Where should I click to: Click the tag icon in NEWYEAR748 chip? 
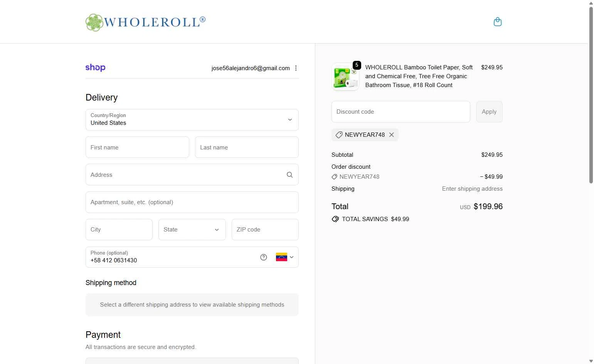[x=339, y=135]
